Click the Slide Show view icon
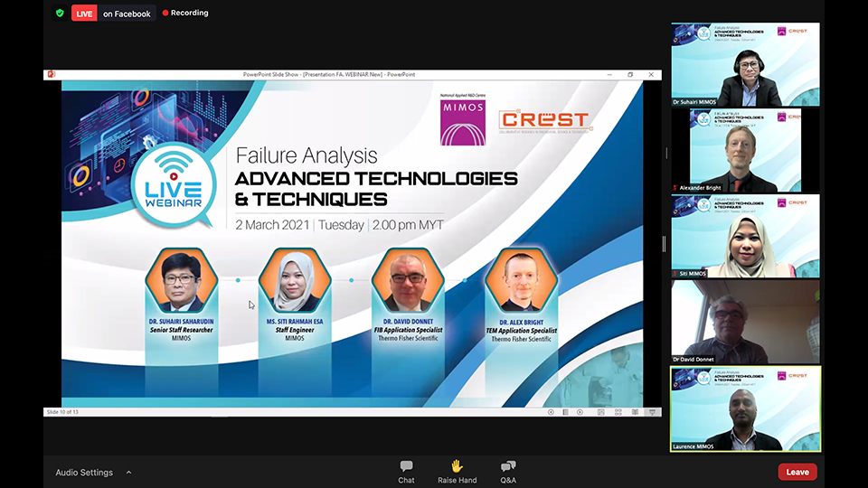Screen dimensions: 868x488 click(x=650, y=412)
